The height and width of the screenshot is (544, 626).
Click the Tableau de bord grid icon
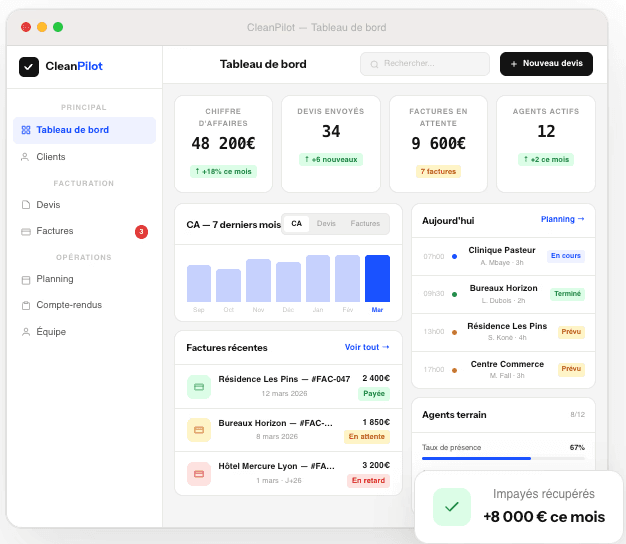(x=26, y=130)
